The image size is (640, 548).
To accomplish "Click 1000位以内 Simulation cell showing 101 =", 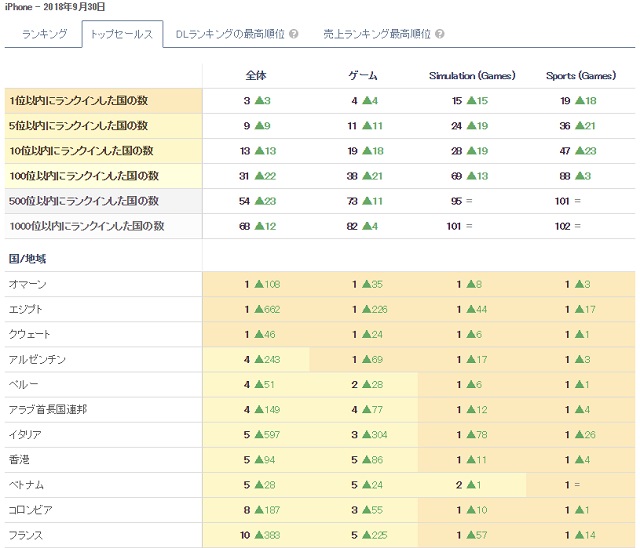I will [472, 226].
